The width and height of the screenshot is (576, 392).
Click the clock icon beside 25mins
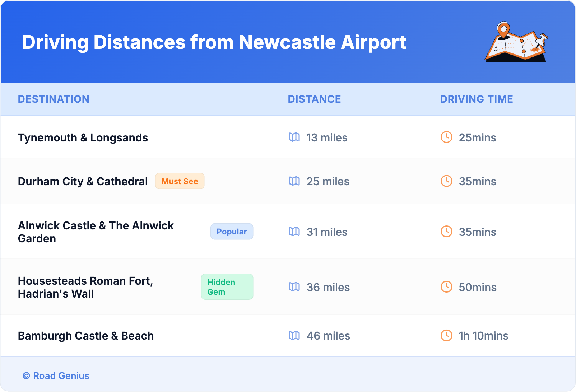(446, 137)
